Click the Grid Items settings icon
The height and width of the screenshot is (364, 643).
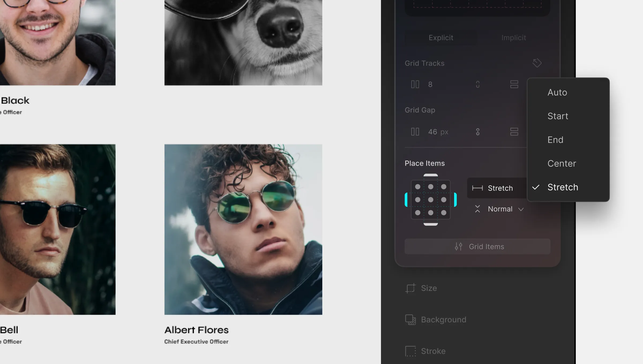pos(458,246)
